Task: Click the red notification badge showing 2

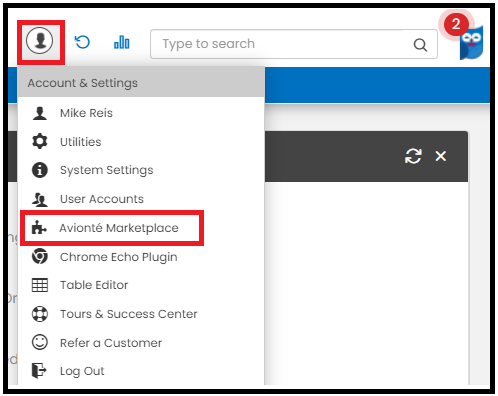Action: [x=456, y=24]
